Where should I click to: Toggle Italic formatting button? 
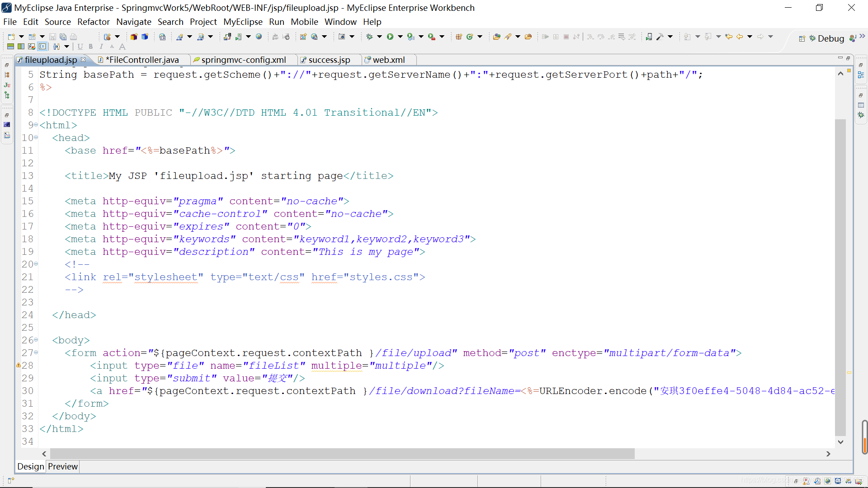click(101, 47)
